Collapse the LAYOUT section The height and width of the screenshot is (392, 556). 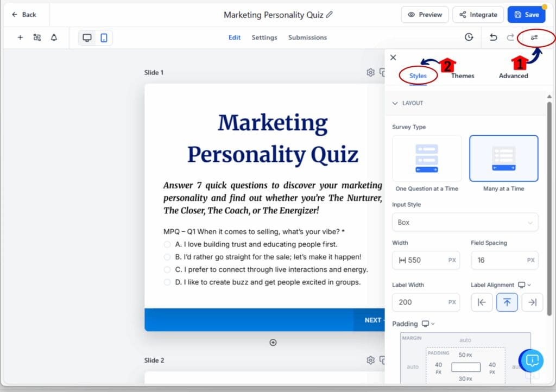pyautogui.click(x=395, y=103)
